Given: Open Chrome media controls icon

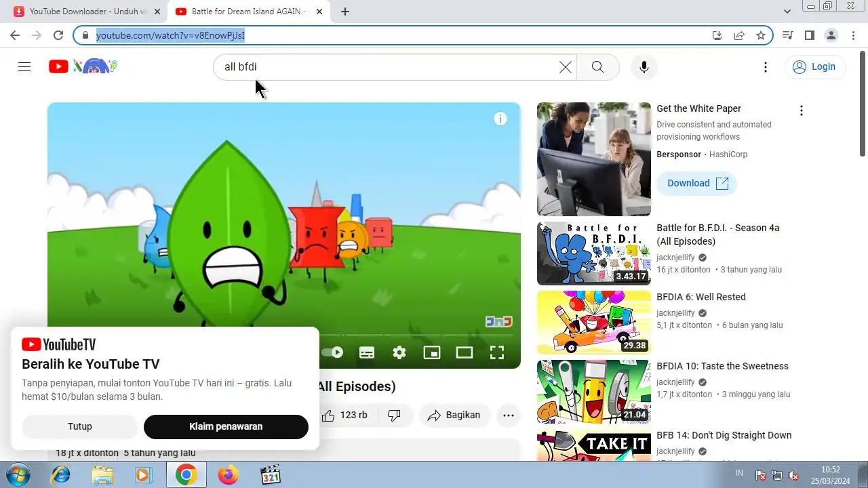Looking at the screenshot, I should click(787, 35).
